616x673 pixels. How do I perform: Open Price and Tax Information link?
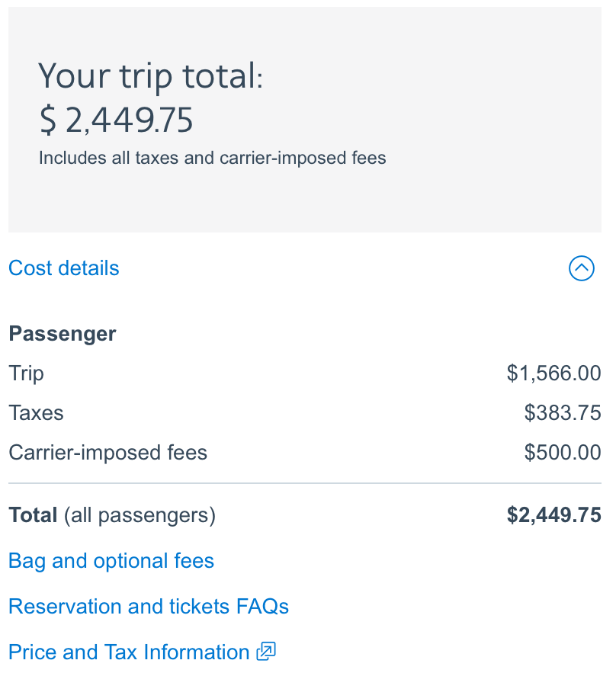coord(129,652)
